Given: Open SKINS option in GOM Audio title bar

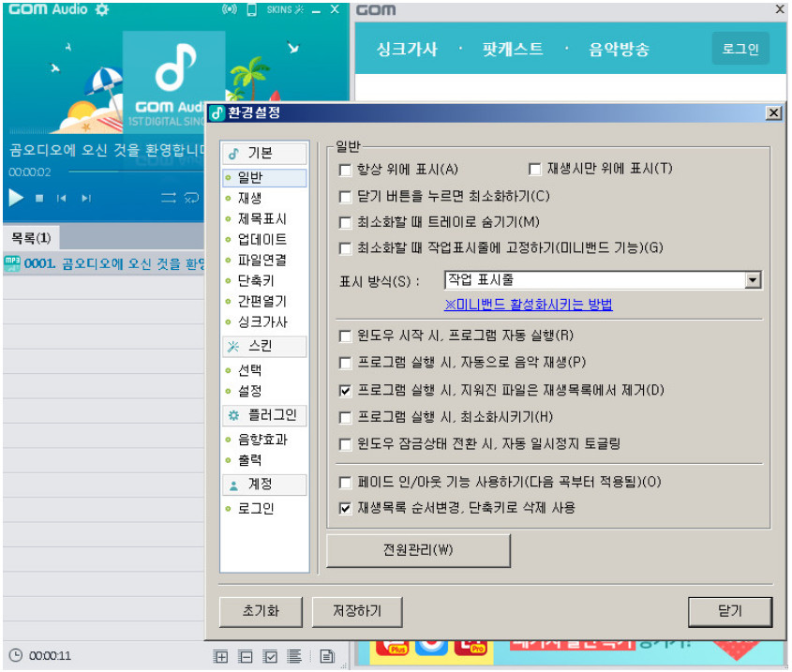Looking at the screenshot, I should coord(285,9).
